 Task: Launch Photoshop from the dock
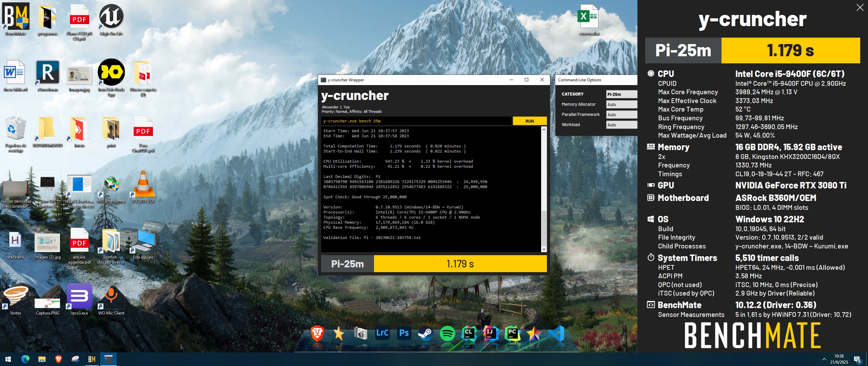pos(404,333)
